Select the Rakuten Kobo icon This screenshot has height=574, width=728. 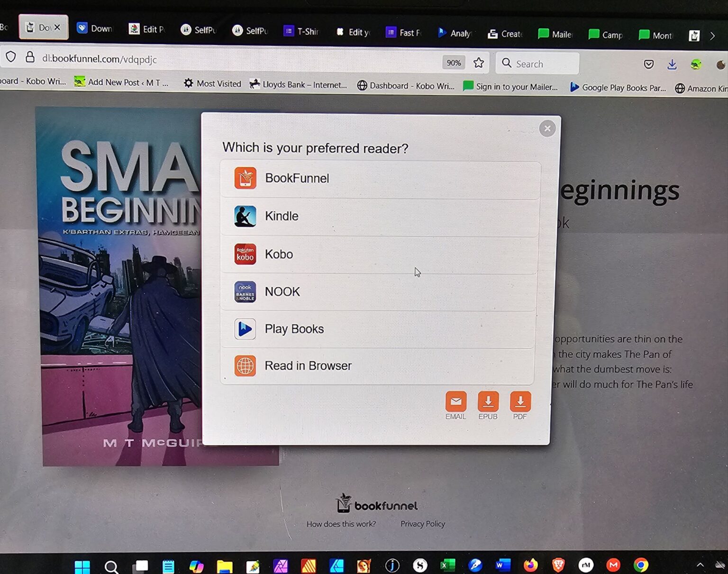tap(245, 254)
